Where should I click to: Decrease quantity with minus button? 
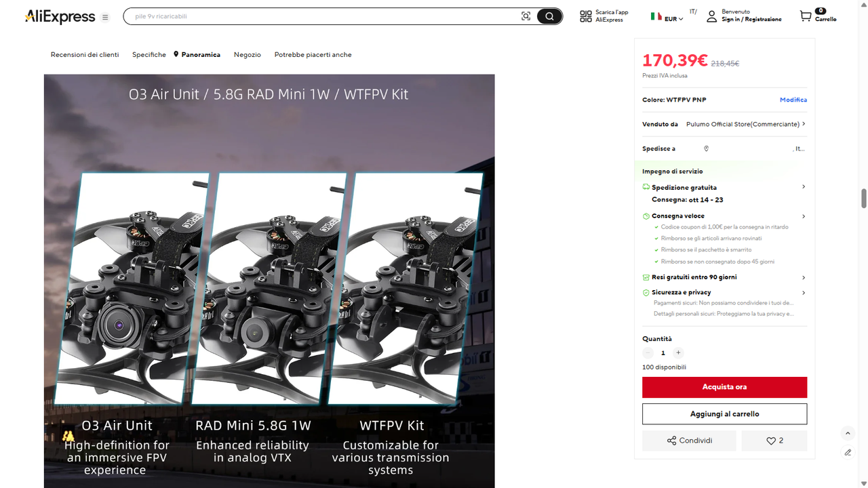(x=648, y=352)
